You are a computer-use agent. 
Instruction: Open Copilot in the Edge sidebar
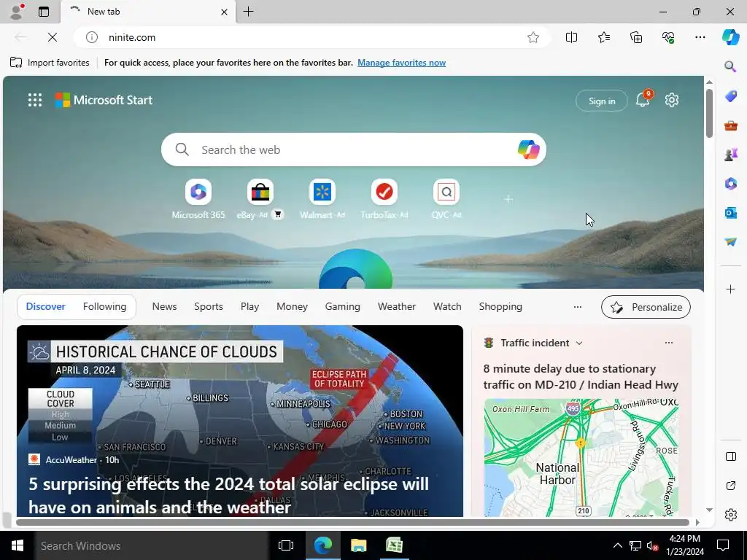(x=730, y=37)
